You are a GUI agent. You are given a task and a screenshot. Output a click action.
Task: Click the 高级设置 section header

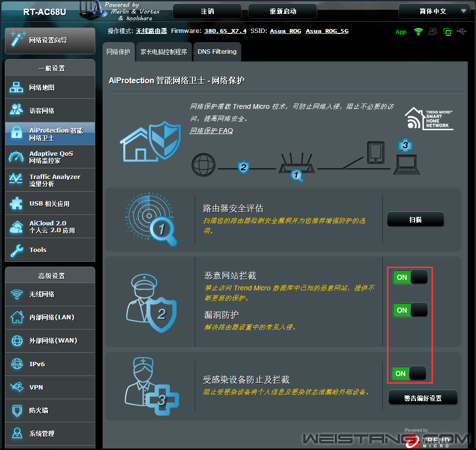click(x=50, y=275)
